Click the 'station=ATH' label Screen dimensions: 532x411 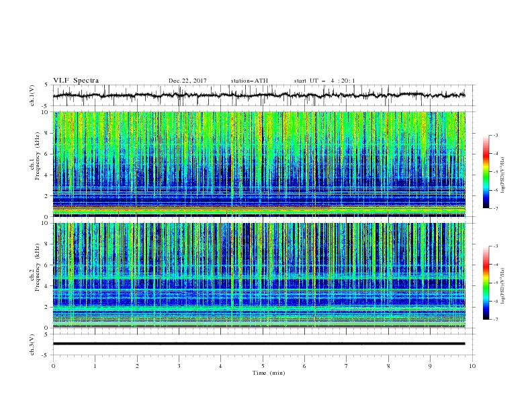point(249,81)
